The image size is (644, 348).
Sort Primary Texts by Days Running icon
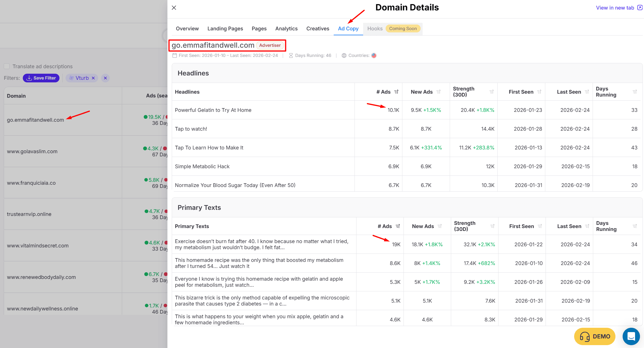coord(634,226)
